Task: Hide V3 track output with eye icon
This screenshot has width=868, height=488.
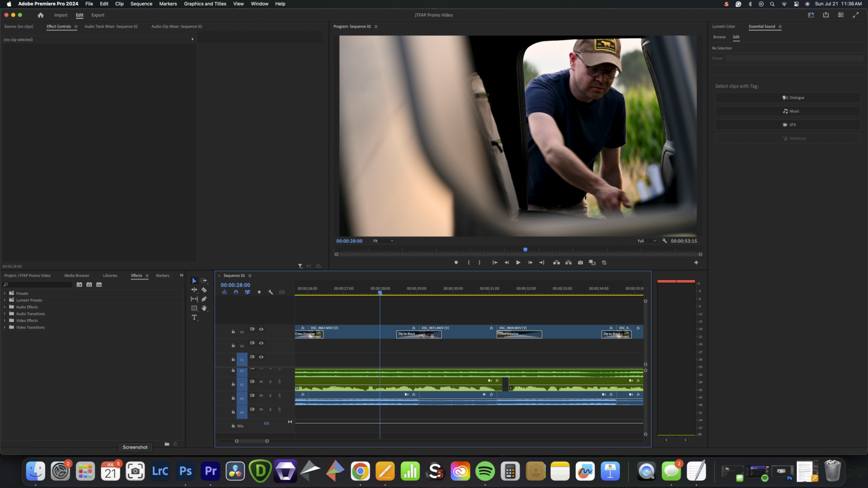Action: pos(261,329)
